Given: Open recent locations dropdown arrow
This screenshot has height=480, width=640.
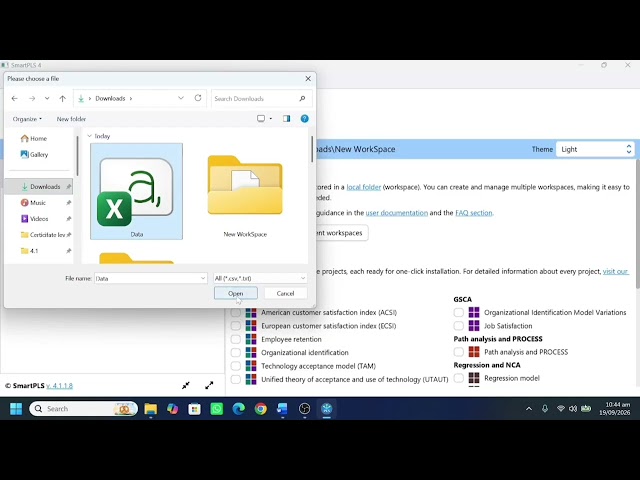Looking at the screenshot, I should click(x=47, y=98).
